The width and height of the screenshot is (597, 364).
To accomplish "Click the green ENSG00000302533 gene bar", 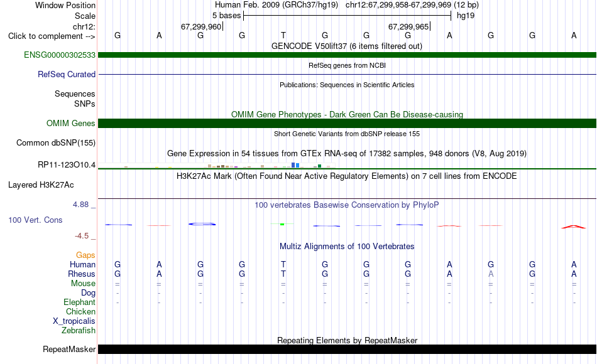I will [x=347, y=55].
